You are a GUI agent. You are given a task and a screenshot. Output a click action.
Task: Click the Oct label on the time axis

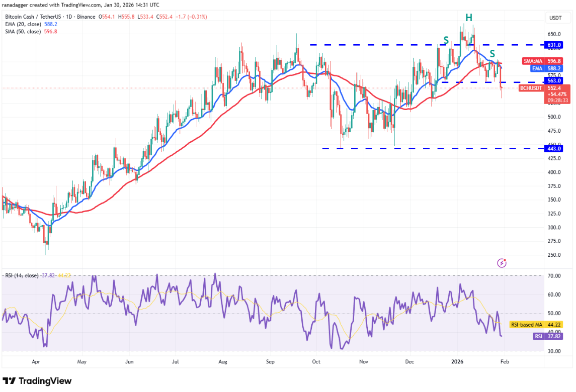(x=316, y=361)
